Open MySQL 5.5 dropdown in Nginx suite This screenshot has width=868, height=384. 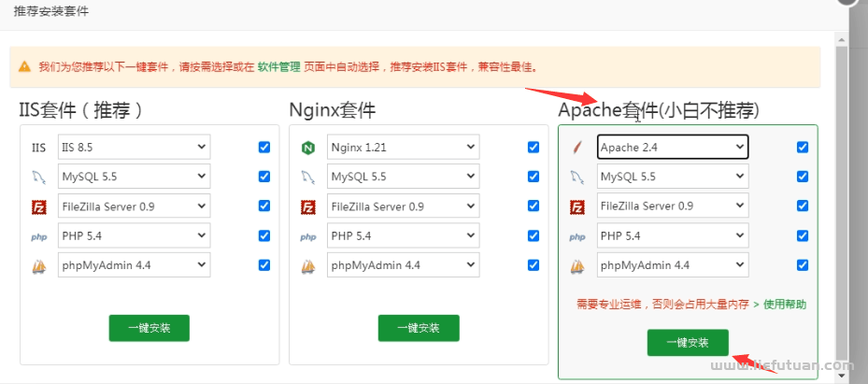[403, 177]
